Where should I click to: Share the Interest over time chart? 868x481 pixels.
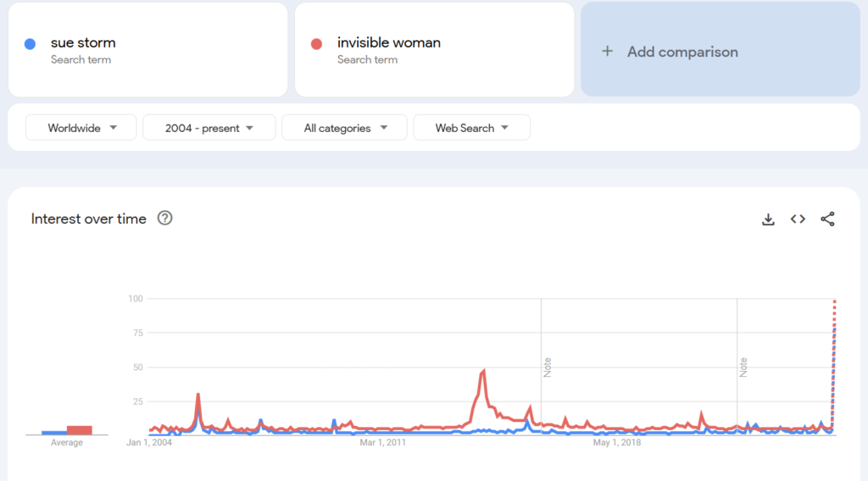[827, 219]
